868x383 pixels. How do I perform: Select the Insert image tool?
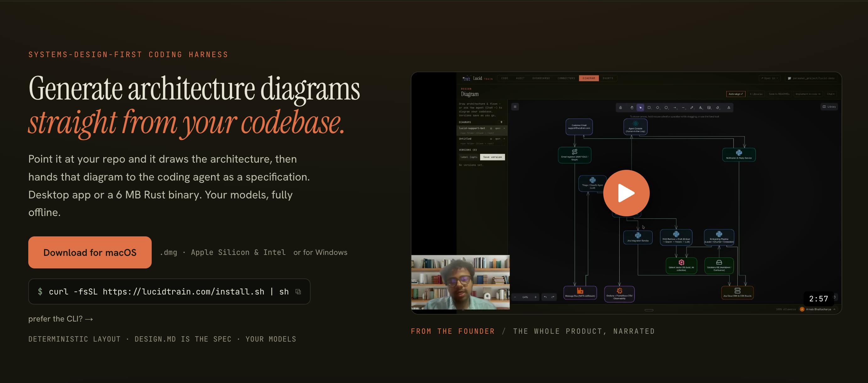[x=709, y=108]
